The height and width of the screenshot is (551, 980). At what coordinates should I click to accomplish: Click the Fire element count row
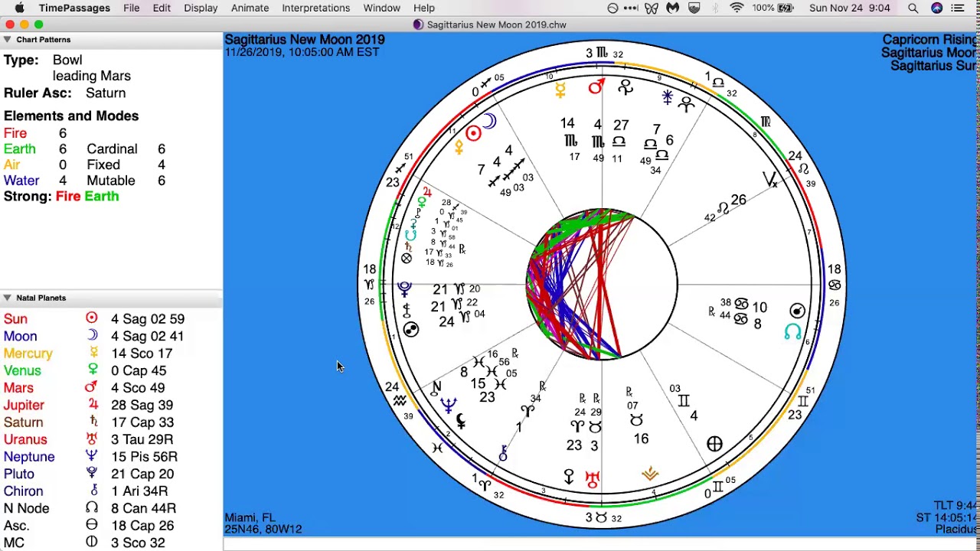pyautogui.click(x=35, y=133)
